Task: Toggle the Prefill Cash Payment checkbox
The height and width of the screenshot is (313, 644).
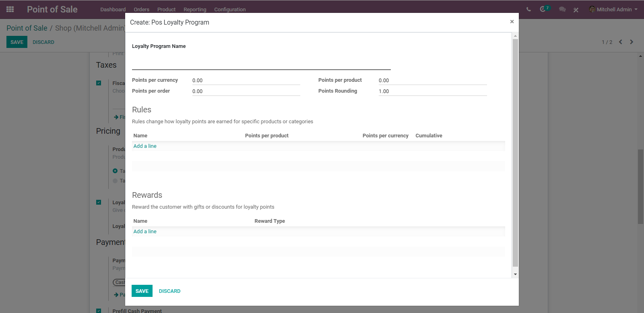Action: pyautogui.click(x=99, y=311)
